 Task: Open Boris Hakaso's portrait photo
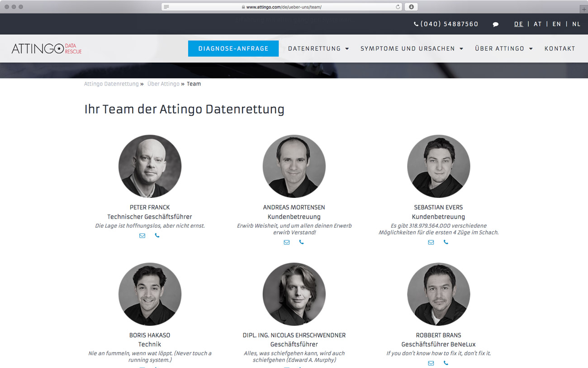pyautogui.click(x=150, y=294)
